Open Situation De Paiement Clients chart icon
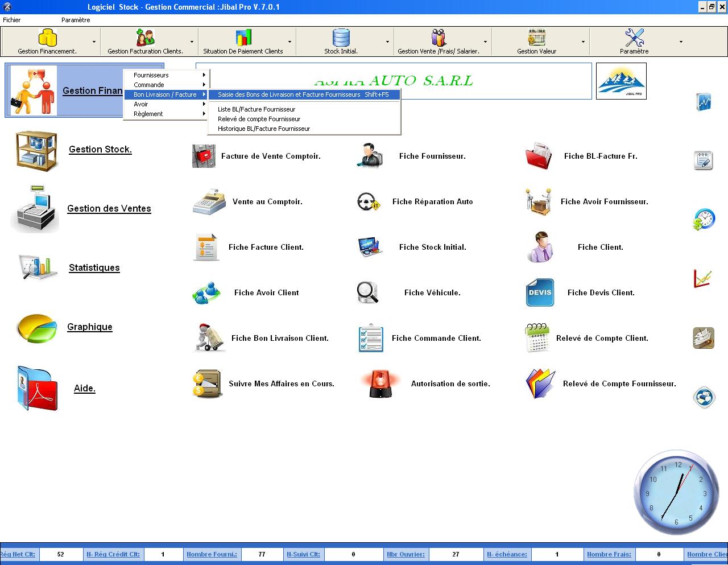The height and width of the screenshot is (565, 728). (243, 38)
